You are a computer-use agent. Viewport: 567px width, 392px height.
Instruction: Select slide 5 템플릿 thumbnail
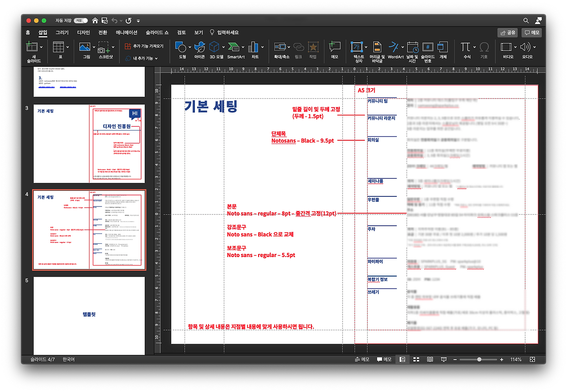pyautogui.click(x=89, y=315)
